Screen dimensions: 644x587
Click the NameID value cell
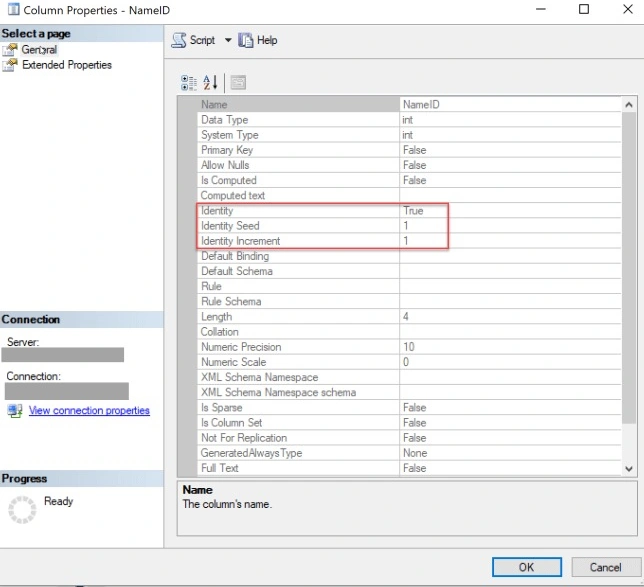point(511,104)
